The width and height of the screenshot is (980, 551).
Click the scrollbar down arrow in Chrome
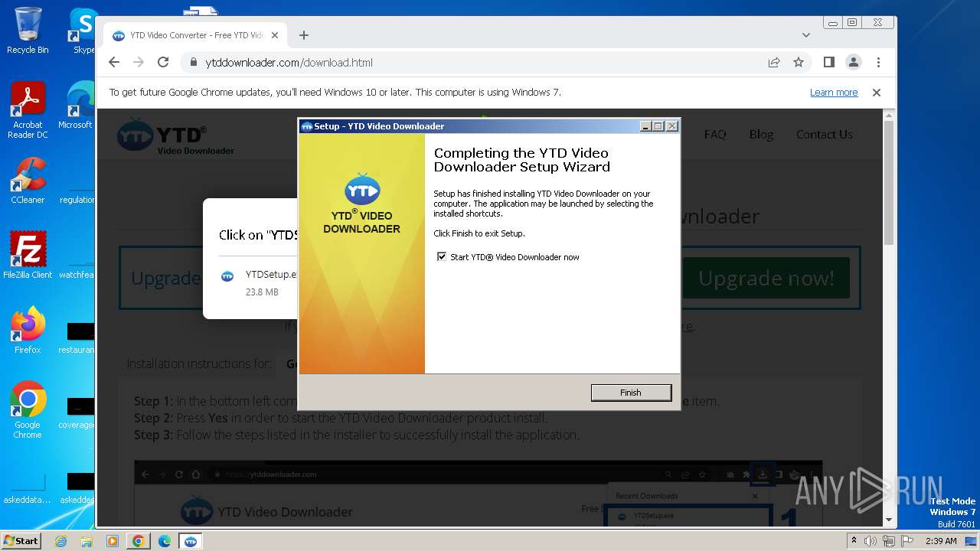point(889,520)
